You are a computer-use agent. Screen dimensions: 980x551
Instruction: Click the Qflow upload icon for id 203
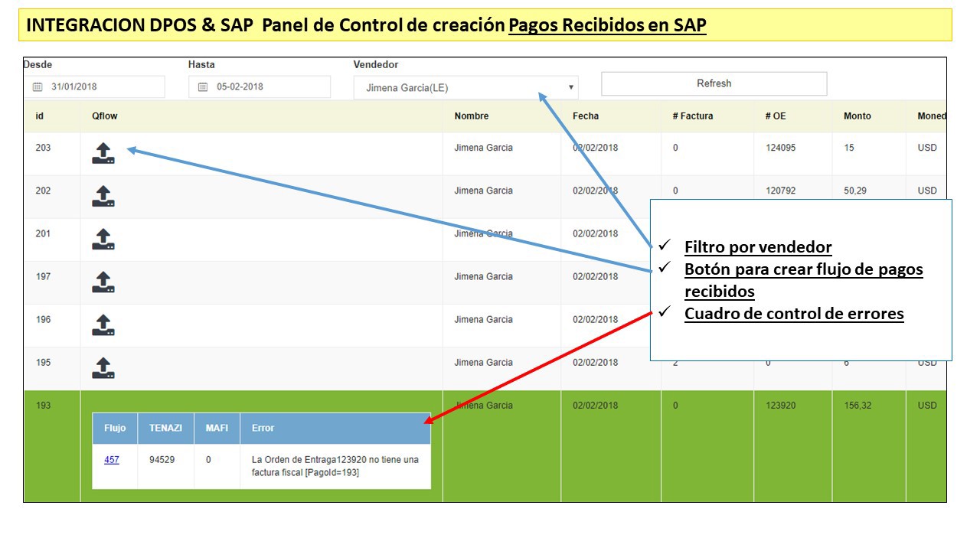tap(103, 154)
